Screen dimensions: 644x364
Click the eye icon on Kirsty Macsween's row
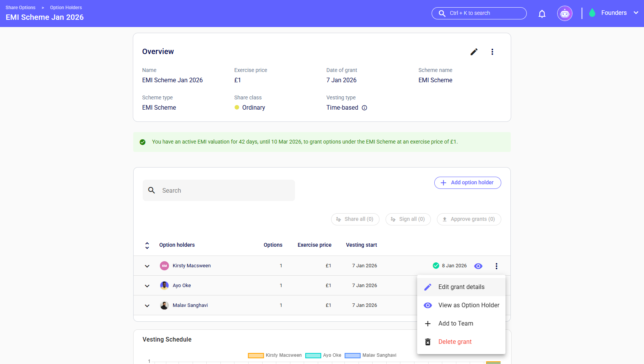478,266
